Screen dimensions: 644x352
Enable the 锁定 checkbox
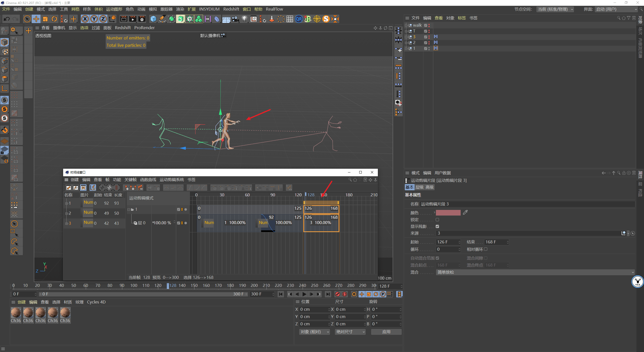437,220
